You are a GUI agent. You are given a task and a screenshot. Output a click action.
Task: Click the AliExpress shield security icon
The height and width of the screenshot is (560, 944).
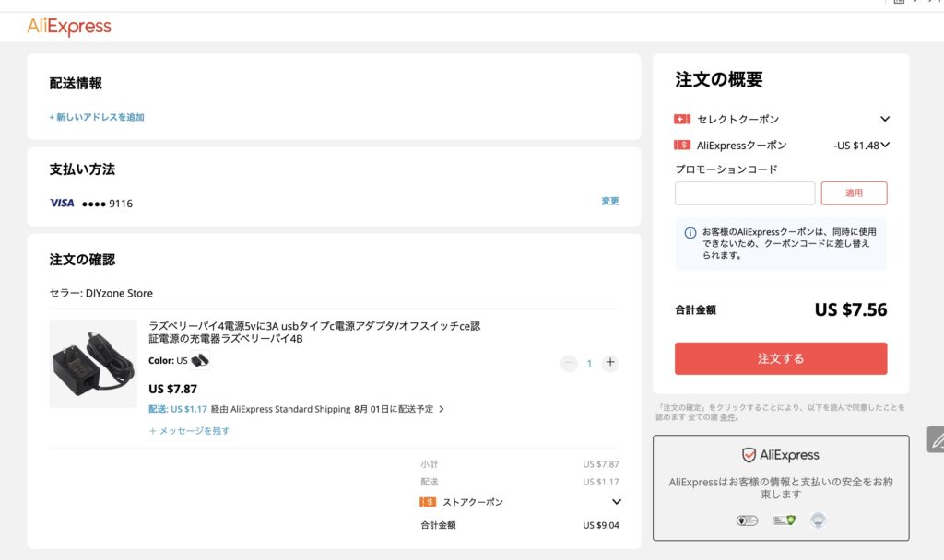[x=749, y=455]
